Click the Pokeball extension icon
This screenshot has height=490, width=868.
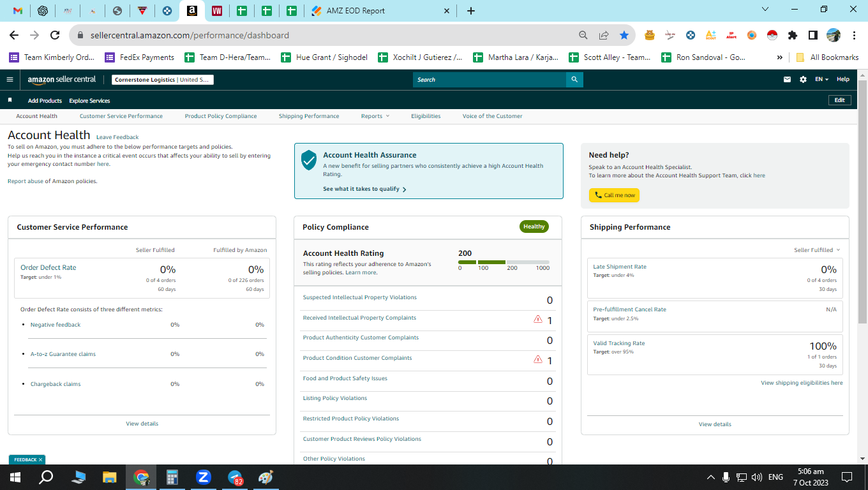point(772,35)
